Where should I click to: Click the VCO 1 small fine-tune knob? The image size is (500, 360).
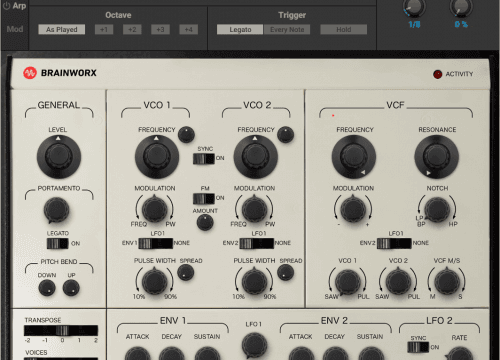pos(186,135)
